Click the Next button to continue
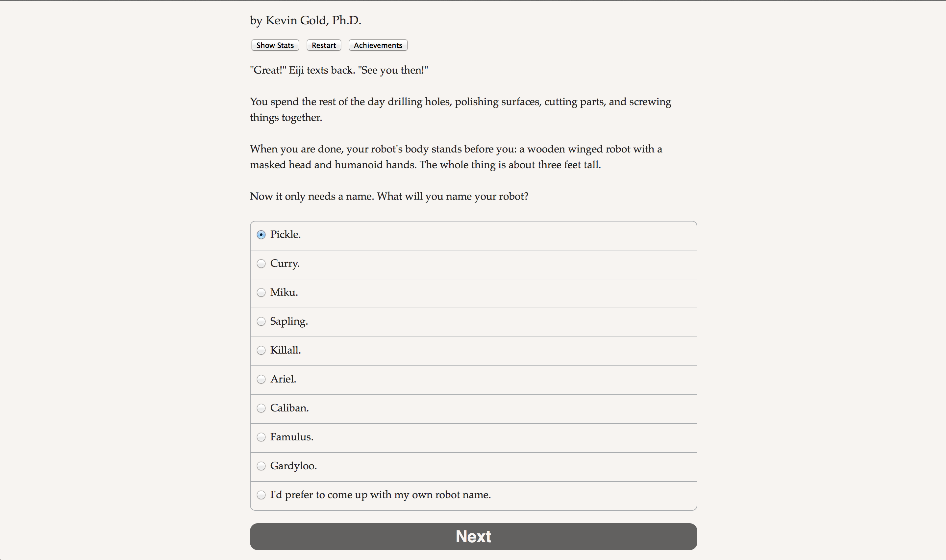The image size is (946, 560). coord(473,537)
